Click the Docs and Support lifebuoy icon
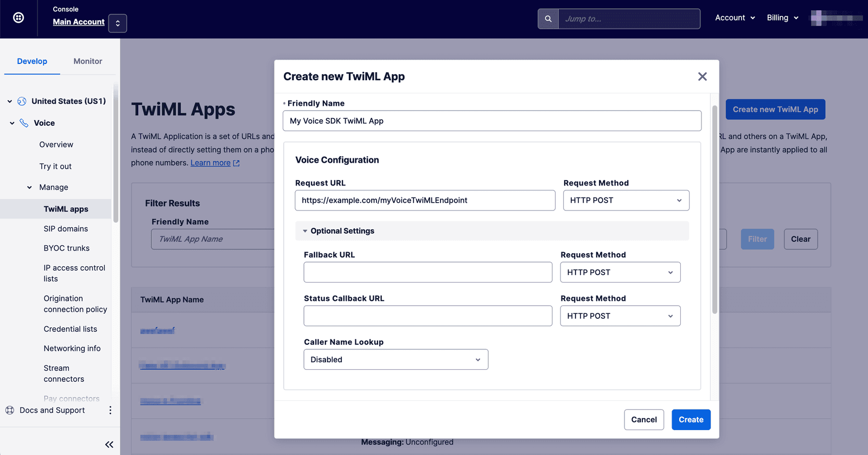Image resolution: width=868 pixels, height=455 pixels. (10, 411)
